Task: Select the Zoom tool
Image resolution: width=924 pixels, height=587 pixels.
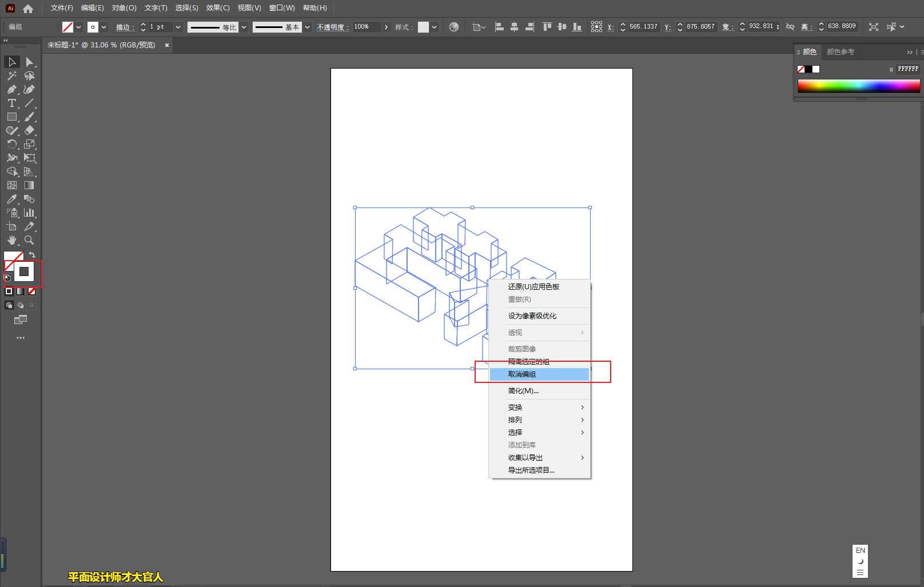Action: 29,240
